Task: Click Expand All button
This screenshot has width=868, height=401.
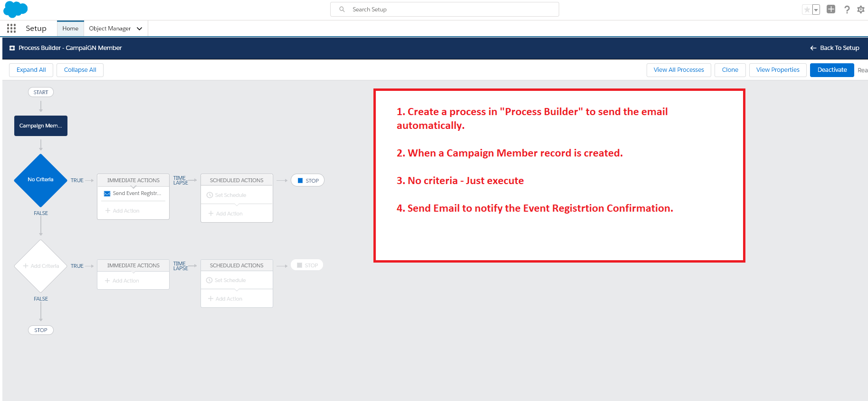Action: (31, 70)
